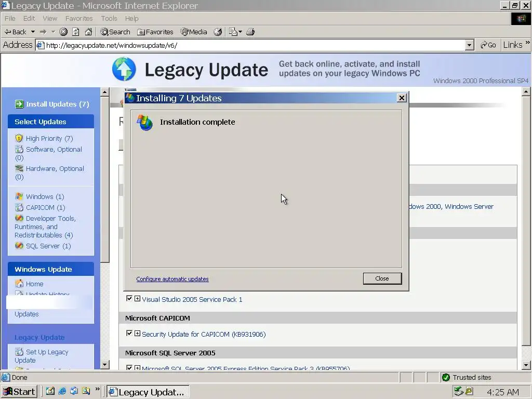Click the Developer Tools category icon
The image size is (532, 399).
tap(19, 218)
